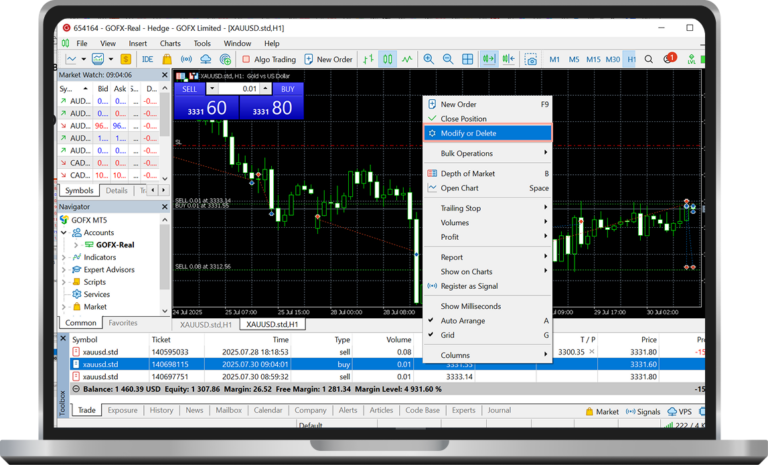Viewport: 768px width, 465px height.
Task: Click the screenshot camera icon
Action: [530, 59]
